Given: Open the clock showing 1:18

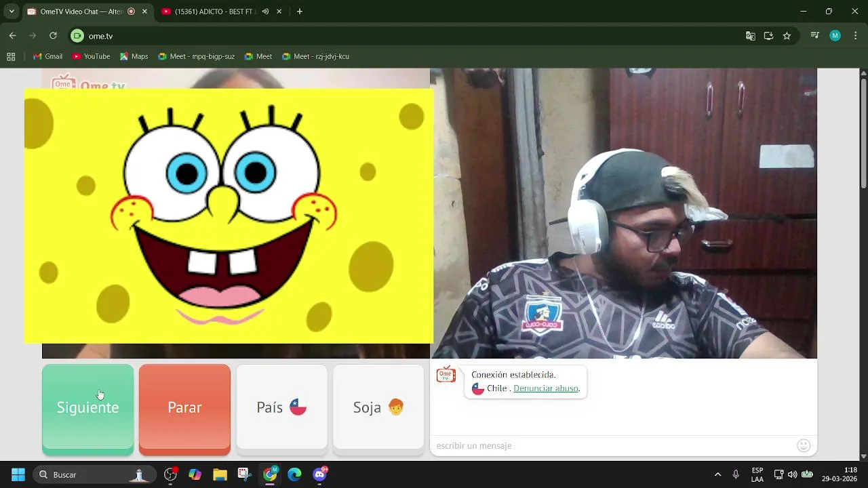Looking at the screenshot, I should pyautogui.click(x=840, y=474).
